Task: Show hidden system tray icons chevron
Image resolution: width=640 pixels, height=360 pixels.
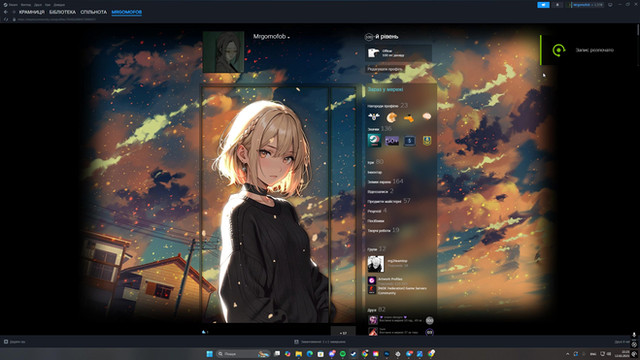Action: 567,354
